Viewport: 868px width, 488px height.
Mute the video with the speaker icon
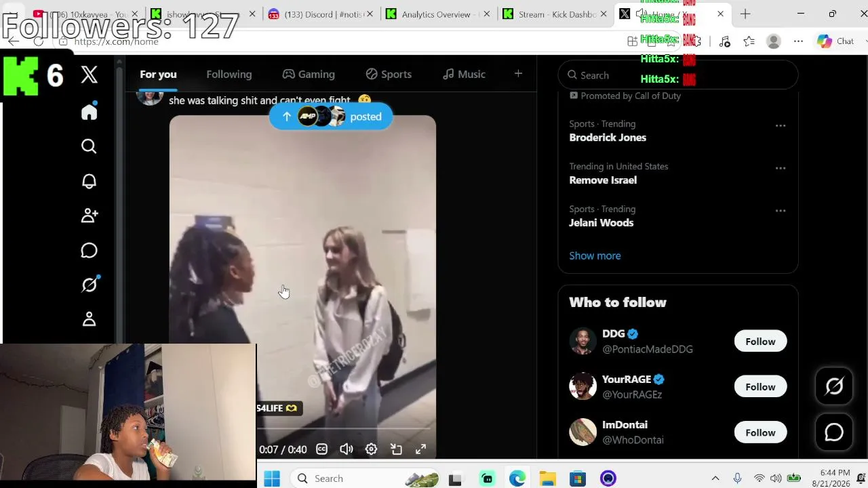point(347,449)
